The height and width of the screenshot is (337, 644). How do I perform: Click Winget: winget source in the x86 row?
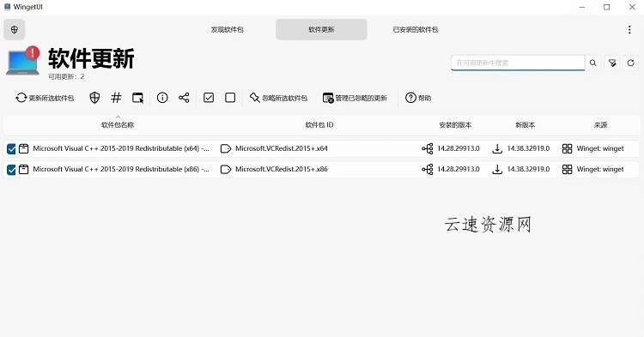[600, 169]
